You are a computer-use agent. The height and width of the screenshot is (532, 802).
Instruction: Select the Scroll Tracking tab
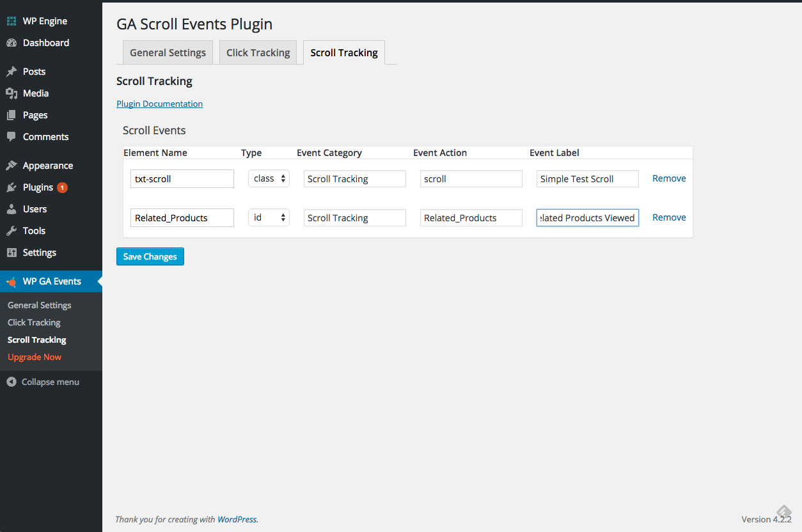coord(344,52)
